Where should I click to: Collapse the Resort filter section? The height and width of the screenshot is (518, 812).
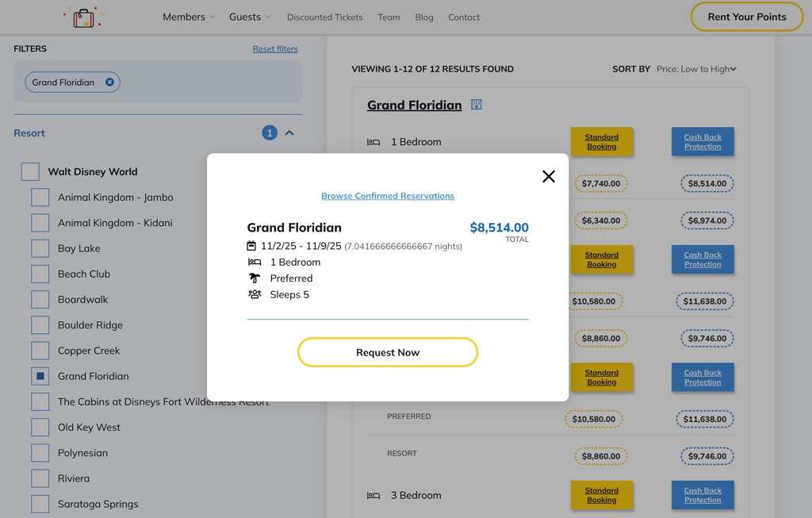click(289, 133)
